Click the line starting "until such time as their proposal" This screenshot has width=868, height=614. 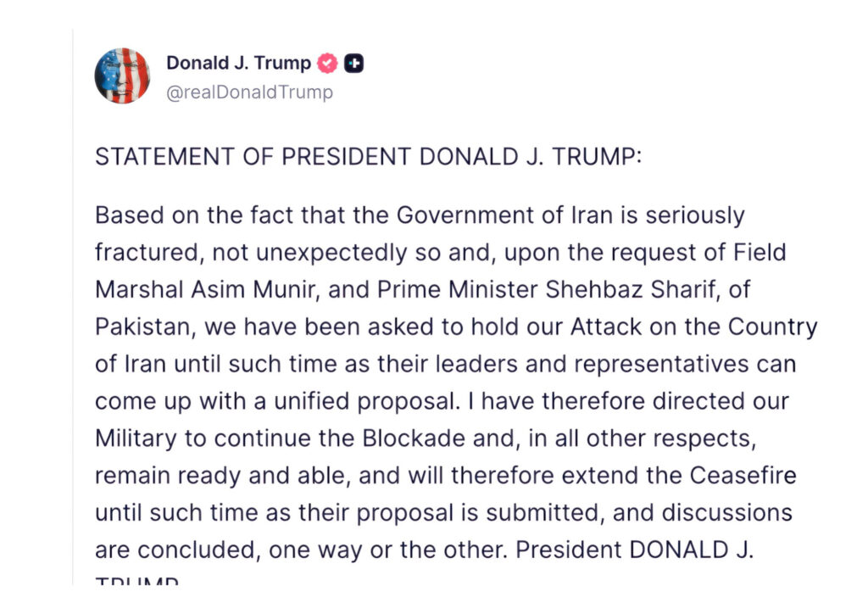click(443, 512)
